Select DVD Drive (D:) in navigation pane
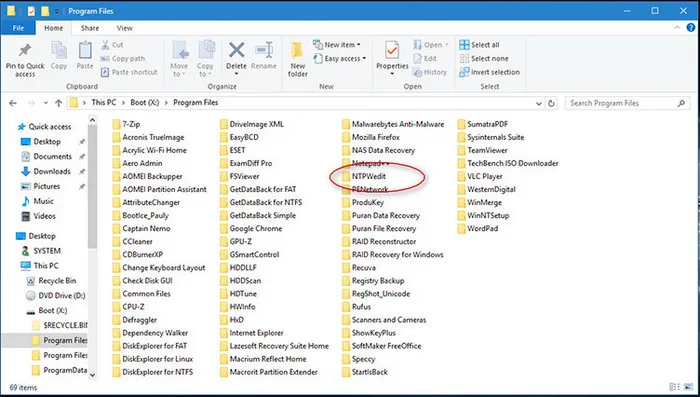The width and height of the screenshot is (700, 397). point(62,296)
